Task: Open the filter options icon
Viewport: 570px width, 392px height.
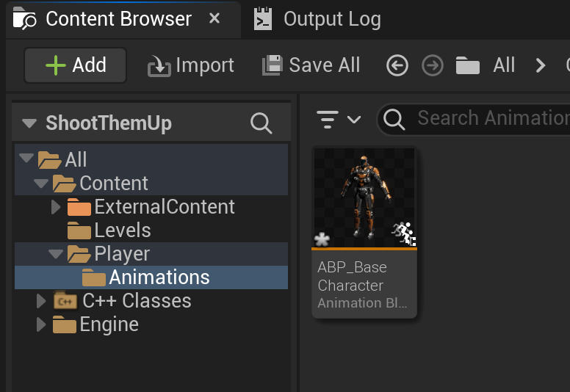Action: point(339,119)
